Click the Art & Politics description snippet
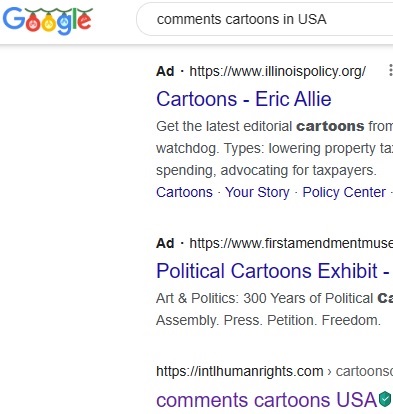This screenshot has height=414, width=393. (x=274, y=309)
